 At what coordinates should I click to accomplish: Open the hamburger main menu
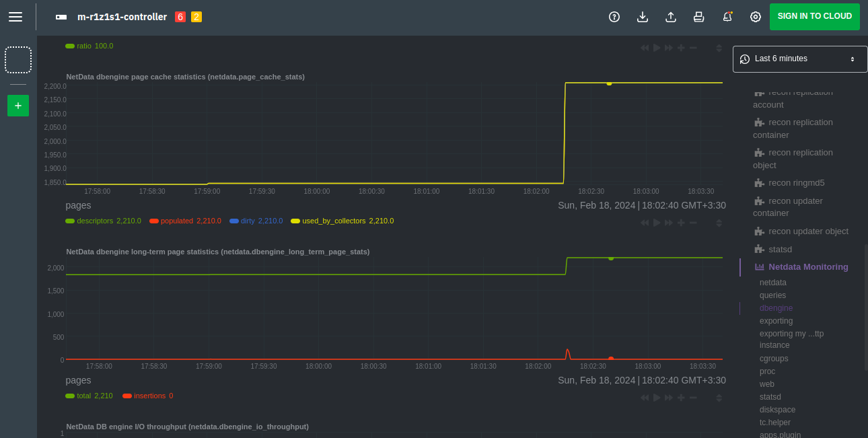point(15,17)
